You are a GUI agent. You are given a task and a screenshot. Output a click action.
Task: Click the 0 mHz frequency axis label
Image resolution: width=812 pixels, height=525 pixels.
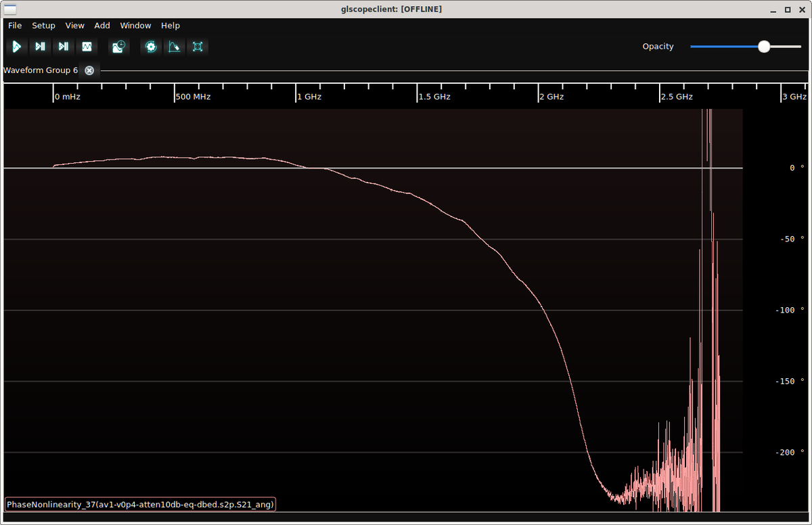[68, 97]
